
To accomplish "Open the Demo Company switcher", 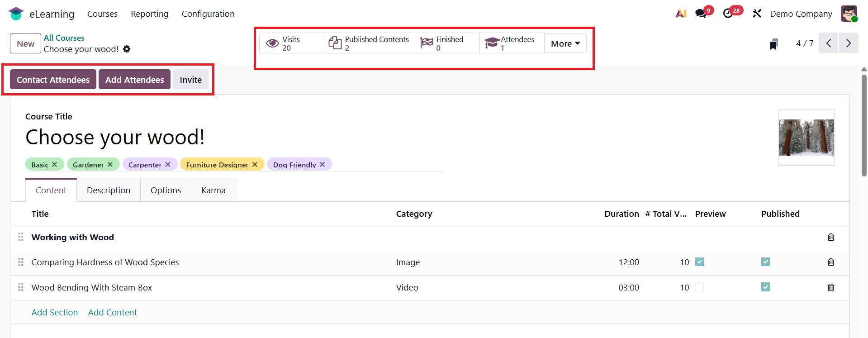I will click(801, 14).
